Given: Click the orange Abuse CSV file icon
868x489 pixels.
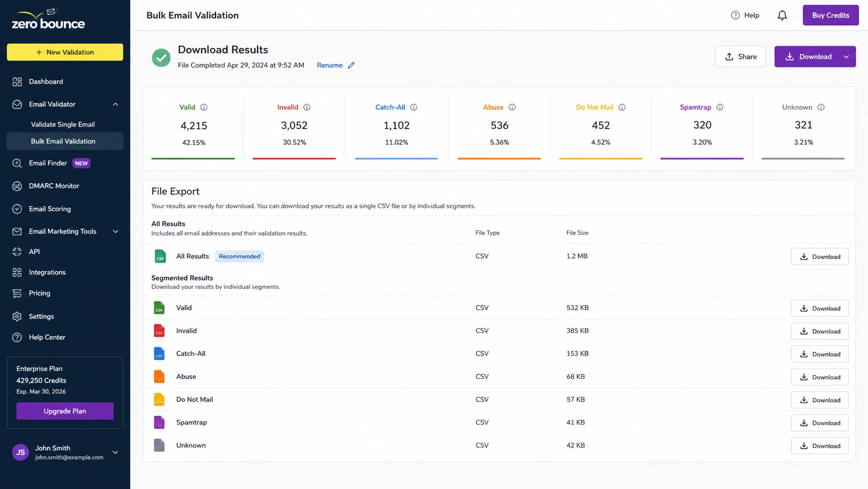Looking at the screenshot, I should click(159, 377).
